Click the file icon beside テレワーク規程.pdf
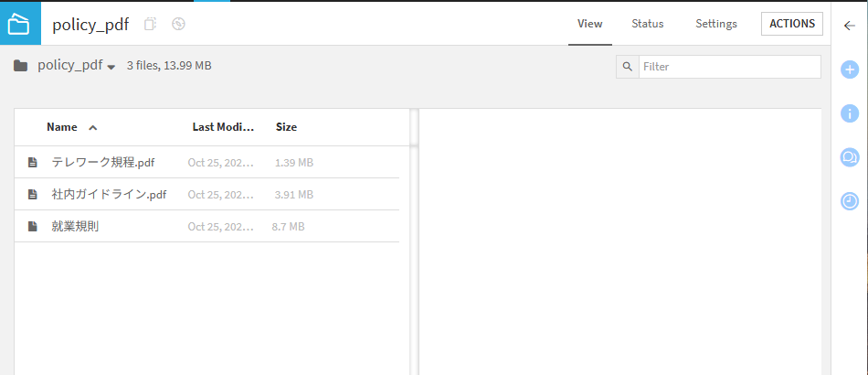The image size is (868, 375). (x=33, y=163)
